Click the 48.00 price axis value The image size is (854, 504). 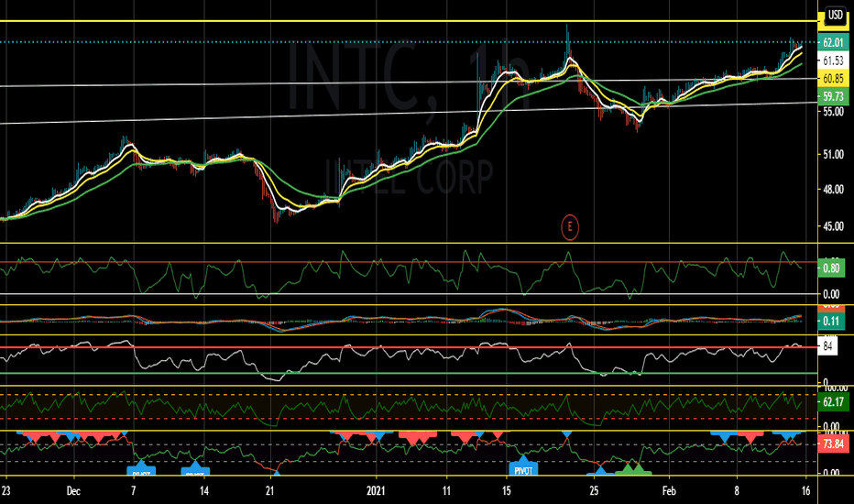pos(833,190)
